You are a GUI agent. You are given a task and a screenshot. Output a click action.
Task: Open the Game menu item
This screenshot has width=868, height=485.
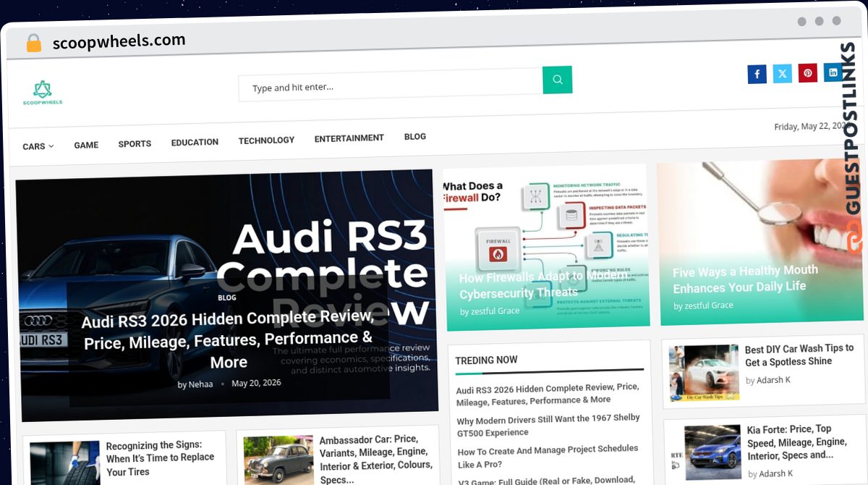click(x=86, y=145)
